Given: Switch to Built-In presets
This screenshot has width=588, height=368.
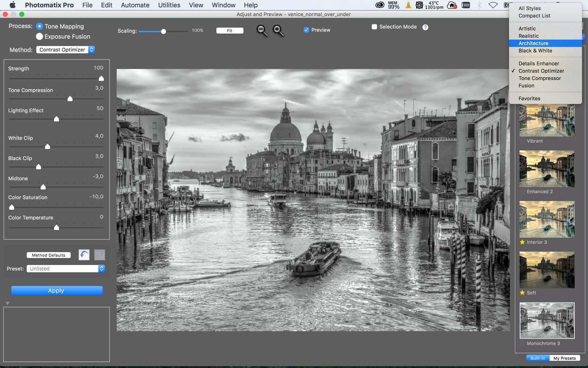Looking at the screenshot, I should coord(537,358).
